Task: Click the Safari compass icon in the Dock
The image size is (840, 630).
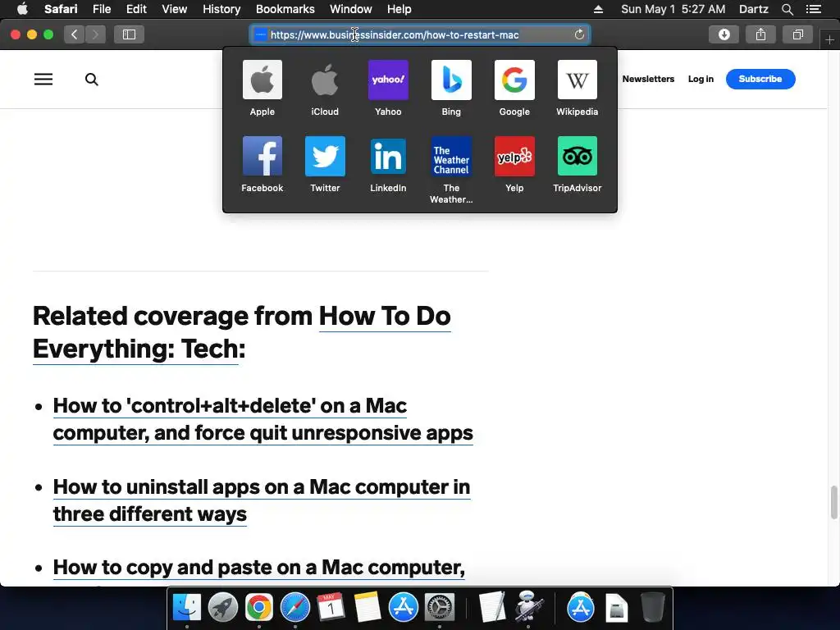Action: (x=295, y=608)
